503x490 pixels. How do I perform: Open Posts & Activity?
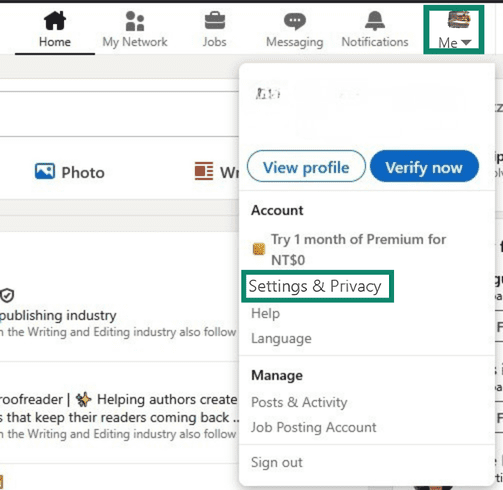point(299,402)
